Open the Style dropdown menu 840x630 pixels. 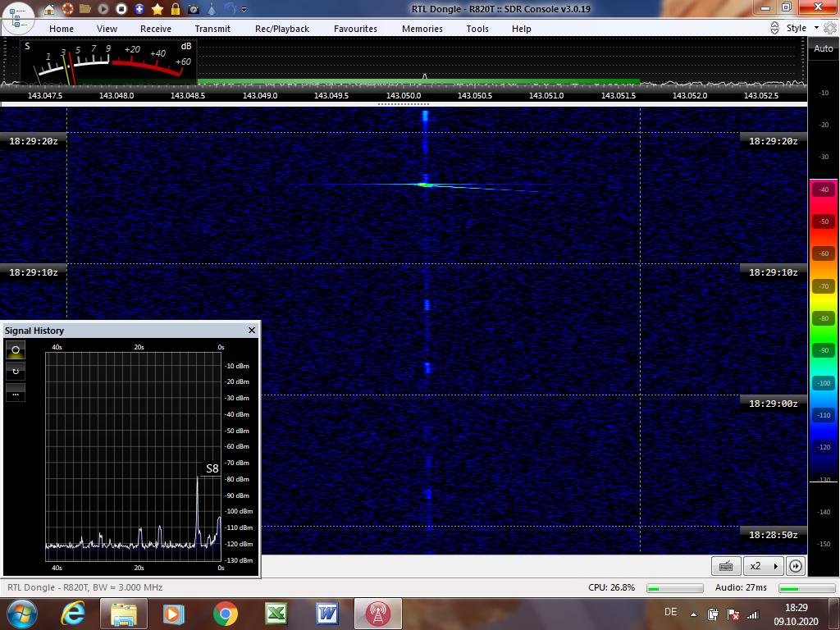pos(802,28)
